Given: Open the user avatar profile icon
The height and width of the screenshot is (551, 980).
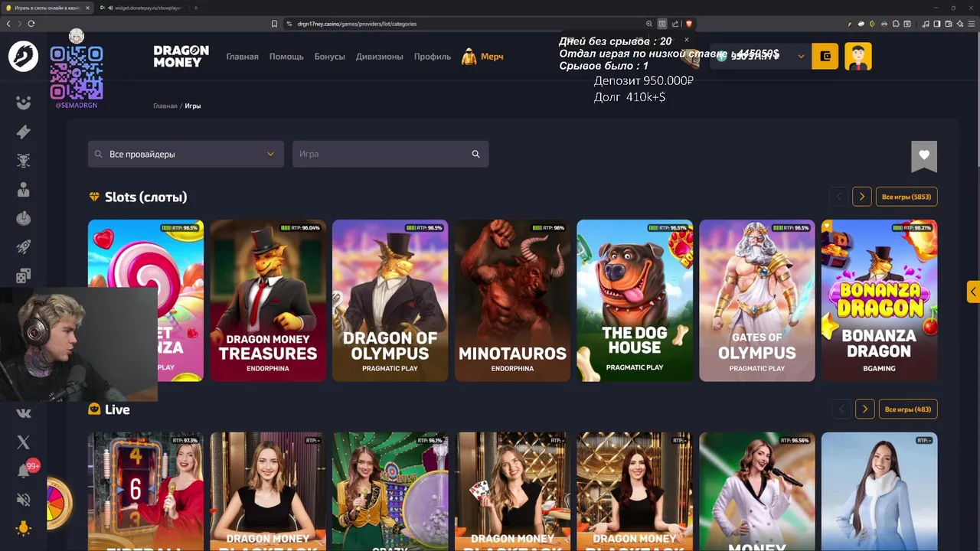Looking at the screenshot, I should [x=858, y=56].
